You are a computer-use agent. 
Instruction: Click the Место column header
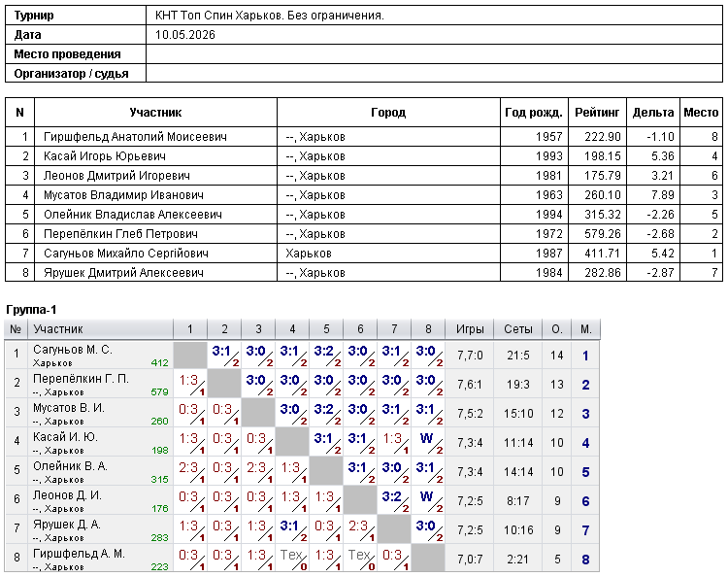tap(701, 113)
